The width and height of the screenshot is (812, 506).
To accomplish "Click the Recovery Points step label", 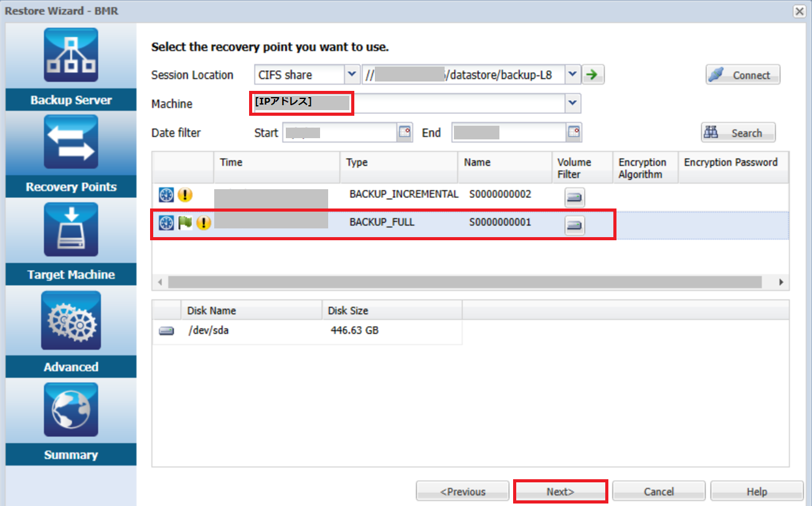I will pos(71,187).
